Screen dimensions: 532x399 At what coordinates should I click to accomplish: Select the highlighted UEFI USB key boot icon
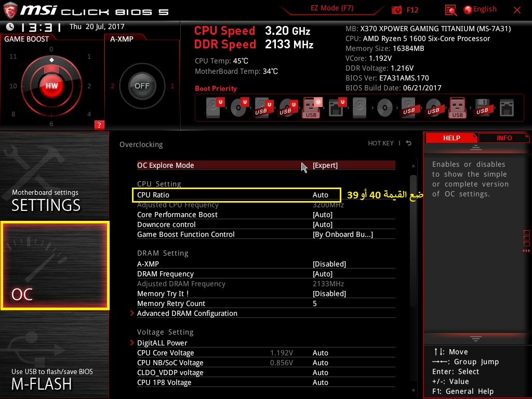312,108
